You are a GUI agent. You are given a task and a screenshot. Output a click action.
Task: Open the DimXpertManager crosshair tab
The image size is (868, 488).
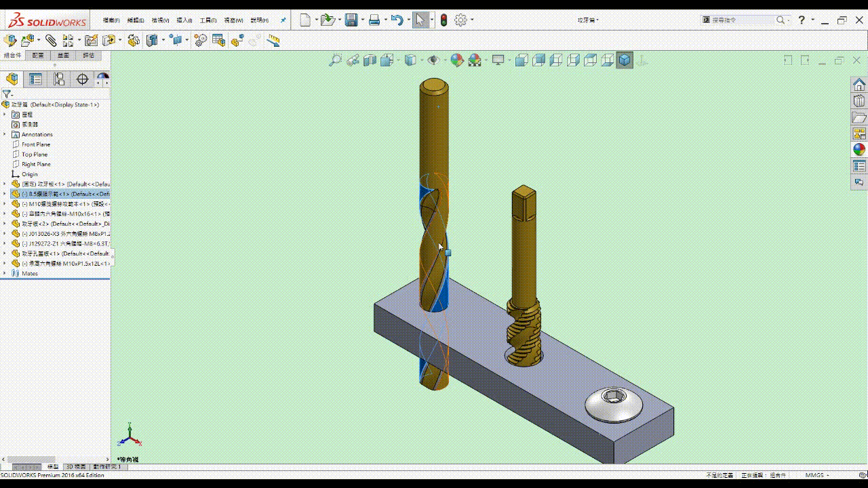(82, 79)
